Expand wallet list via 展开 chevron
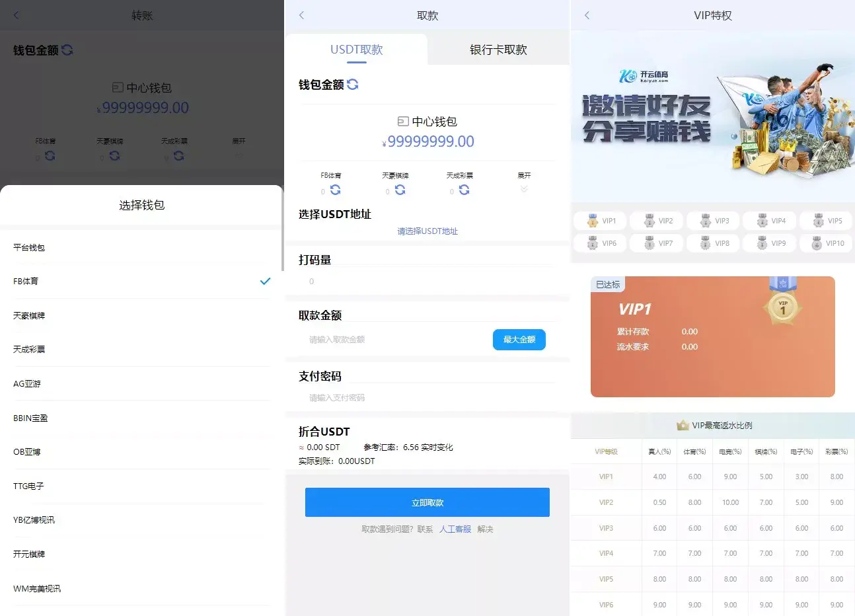855x616 pixels. coord(524,189)
